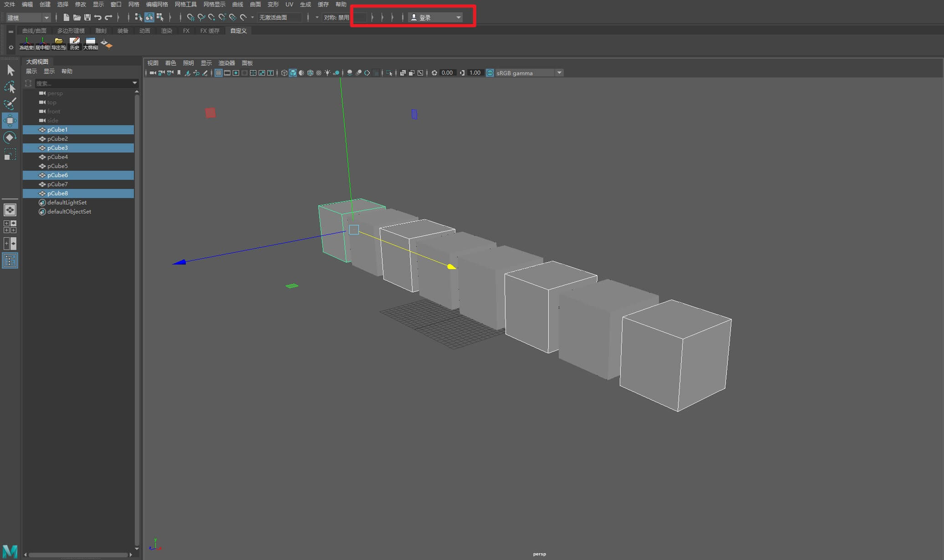Select the persp camera in Outliner
This screenshot has width=944, height=560.
coord(78,93)
